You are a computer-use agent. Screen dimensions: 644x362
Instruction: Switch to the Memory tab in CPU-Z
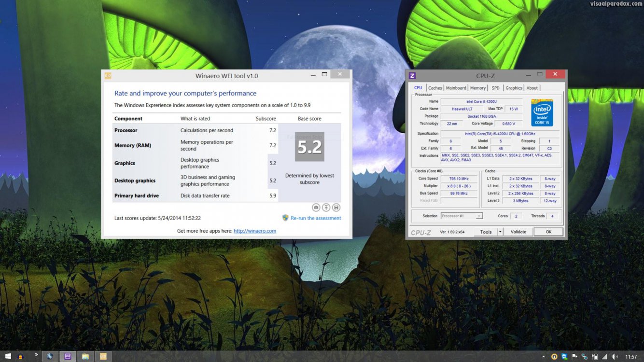pos(478,88)
